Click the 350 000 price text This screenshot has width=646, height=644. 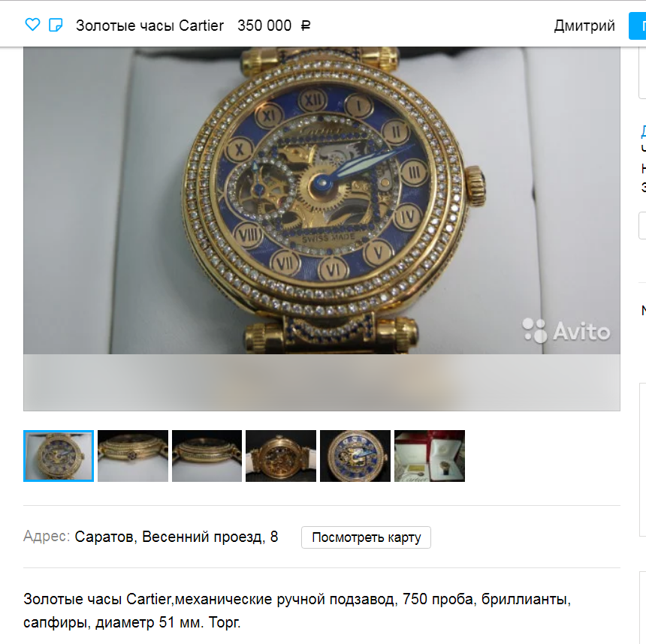pos(264,26)
